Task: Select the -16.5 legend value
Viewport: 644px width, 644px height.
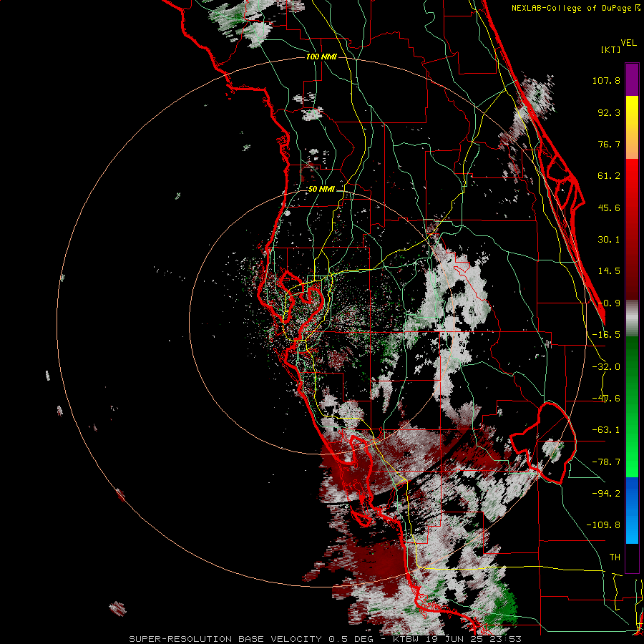Action: 606,335
